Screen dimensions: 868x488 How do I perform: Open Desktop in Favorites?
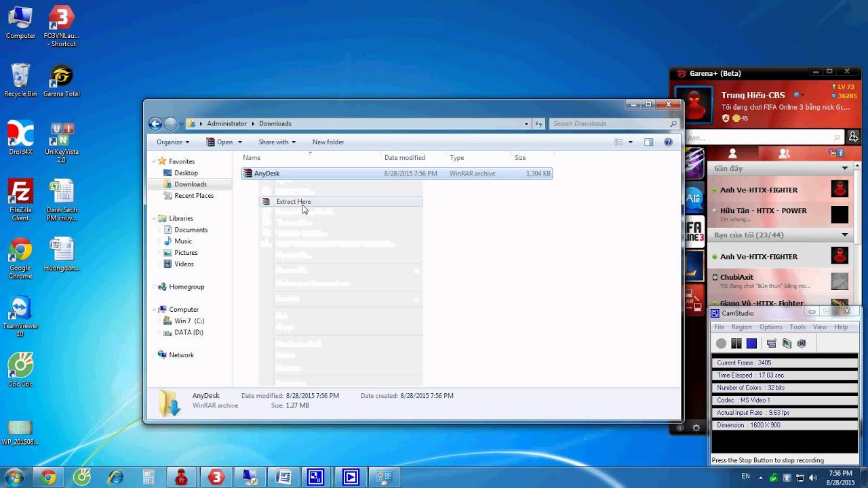tap(186, 173)
